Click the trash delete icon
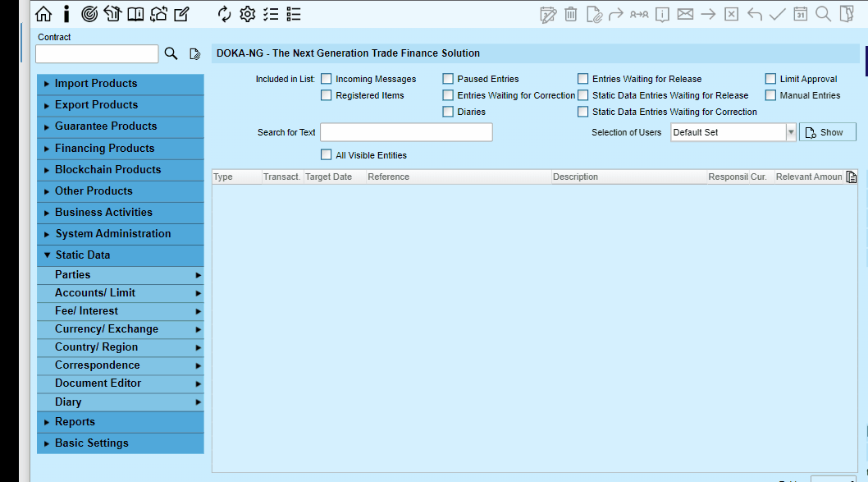 571,14
